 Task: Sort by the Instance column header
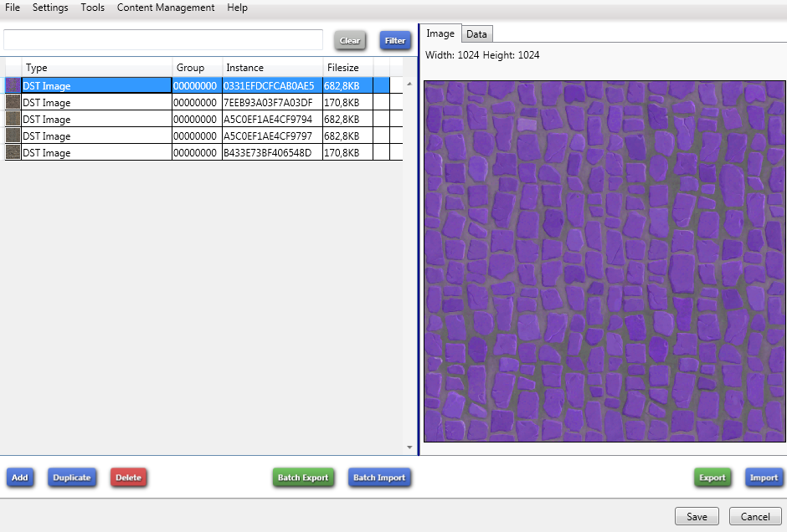point(273,68)
